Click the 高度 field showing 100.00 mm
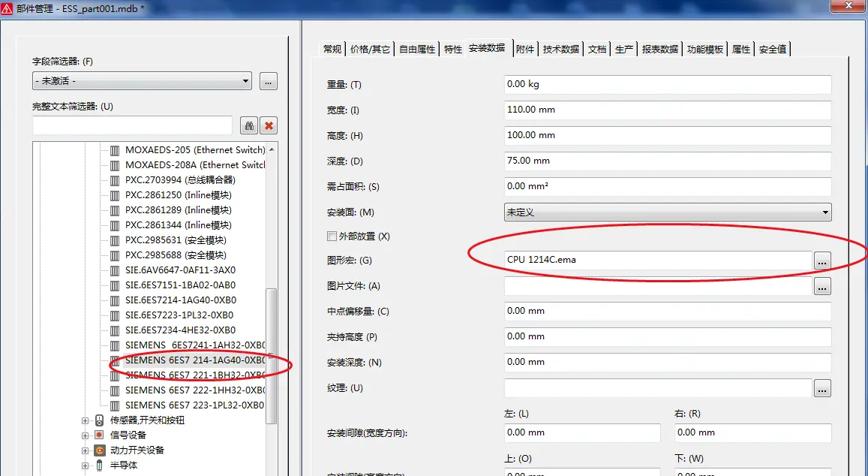This screenshot has width=868, height=476. [x=668, y=135]
